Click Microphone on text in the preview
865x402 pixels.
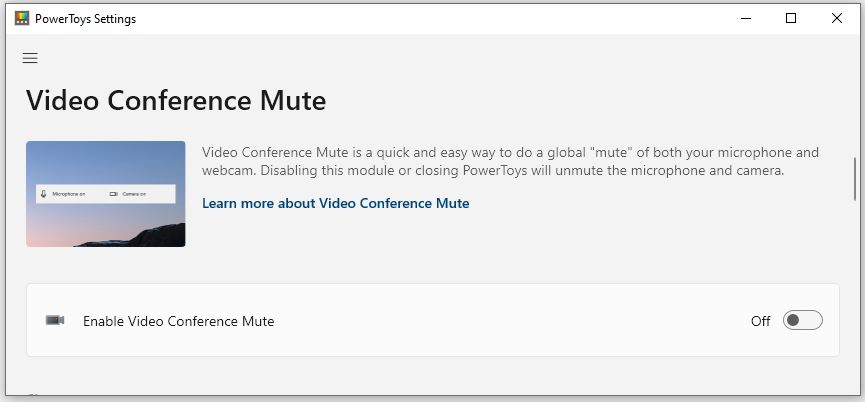pos(68,194)
